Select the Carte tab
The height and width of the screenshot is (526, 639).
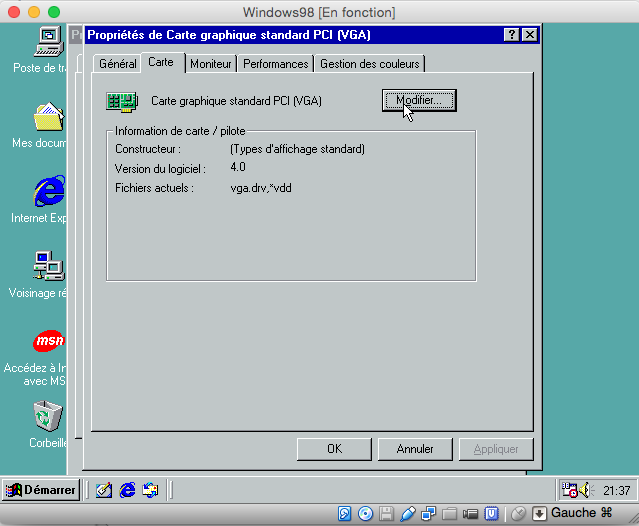click(x=163, y=62)
